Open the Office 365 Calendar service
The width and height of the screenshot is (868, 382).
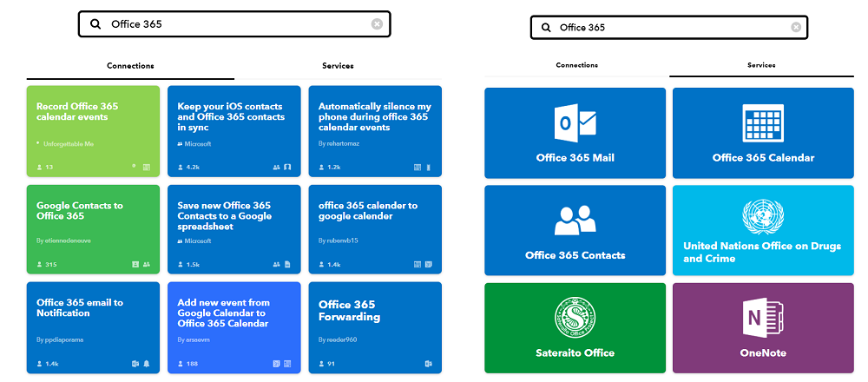point(763,133)
